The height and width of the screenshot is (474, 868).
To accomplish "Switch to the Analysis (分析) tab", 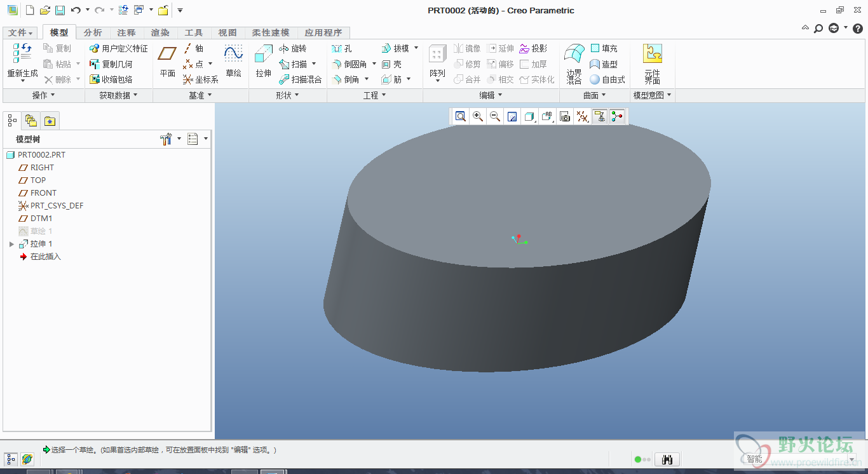I will pyautogui.click(x=93, y=32).
